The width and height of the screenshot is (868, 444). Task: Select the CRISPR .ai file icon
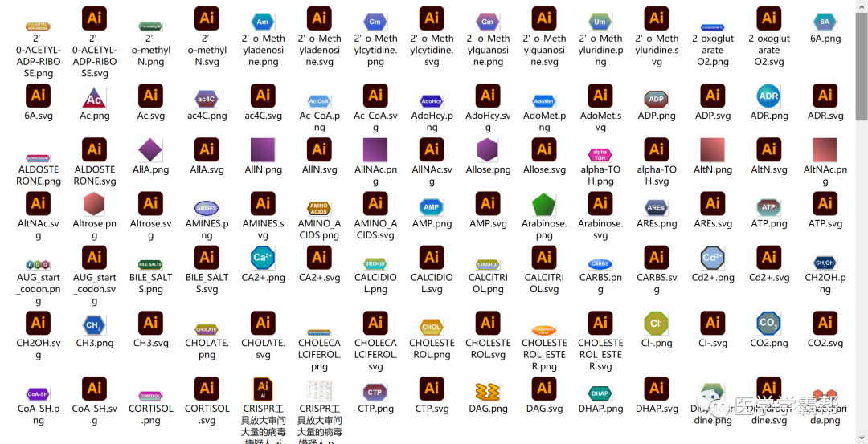pyautogui.click(x=262, y=389)
